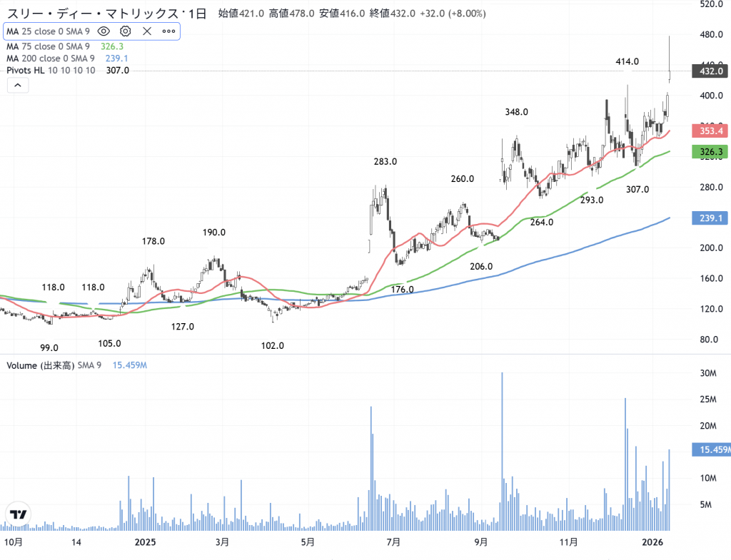Click the 348.0 pivot high label

coord(516,112)
